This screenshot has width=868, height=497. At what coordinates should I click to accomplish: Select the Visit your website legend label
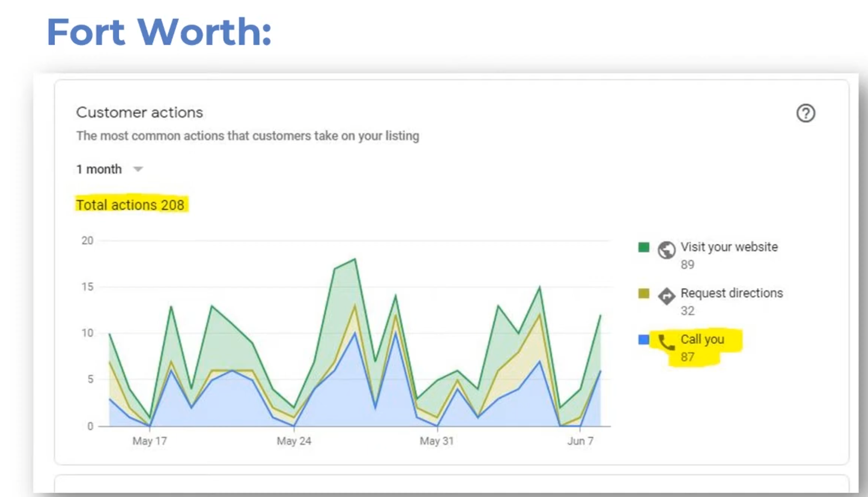(729, 247)
